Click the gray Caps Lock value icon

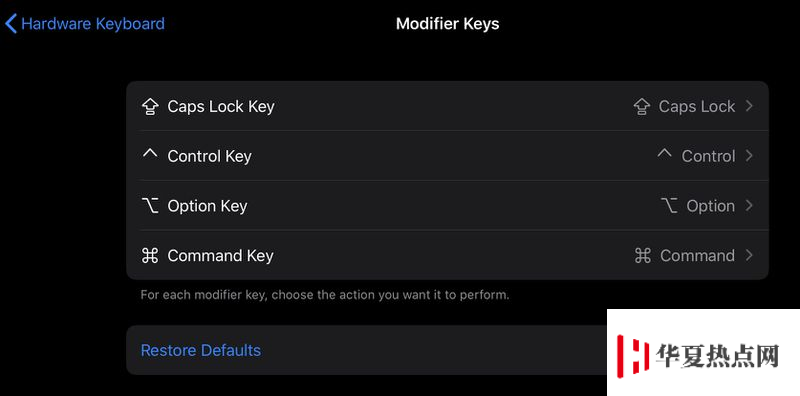click(x=642, y=107)
